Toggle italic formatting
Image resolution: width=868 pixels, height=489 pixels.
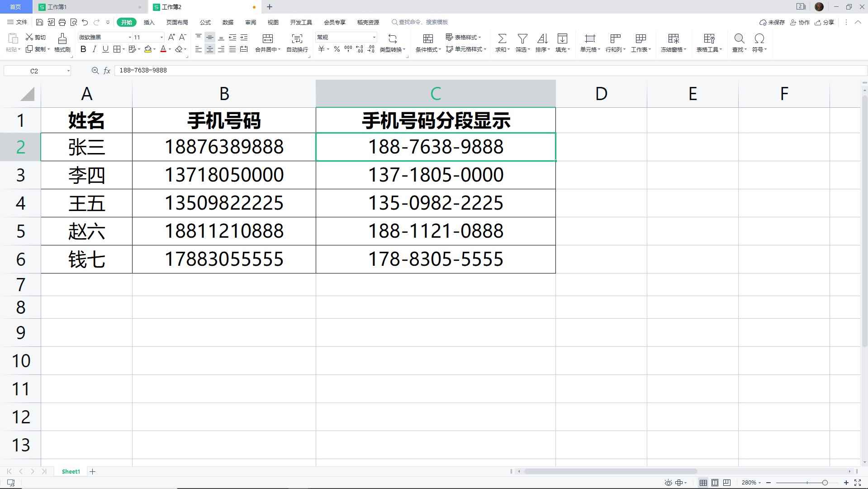94,49
